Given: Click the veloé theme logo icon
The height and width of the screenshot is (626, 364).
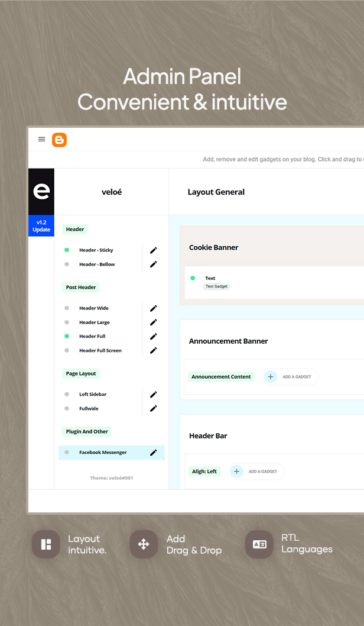Looking at the screenshot, I should (x=41, y=192).
